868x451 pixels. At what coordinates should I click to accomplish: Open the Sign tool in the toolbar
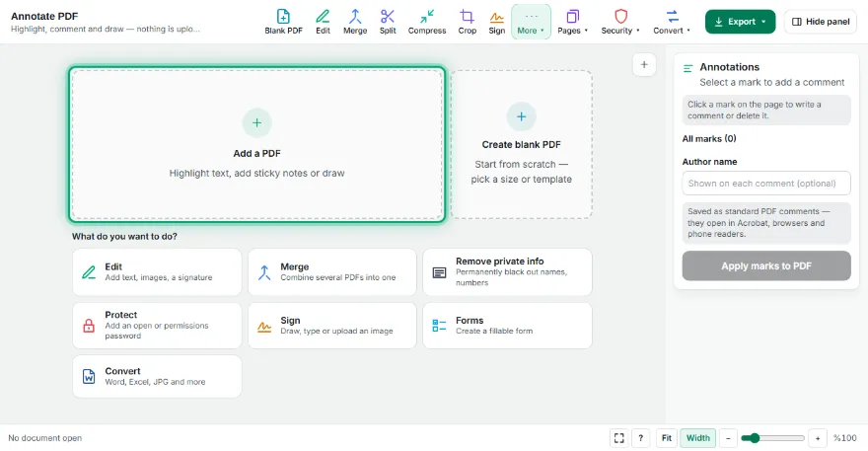[x=496, y=22]
